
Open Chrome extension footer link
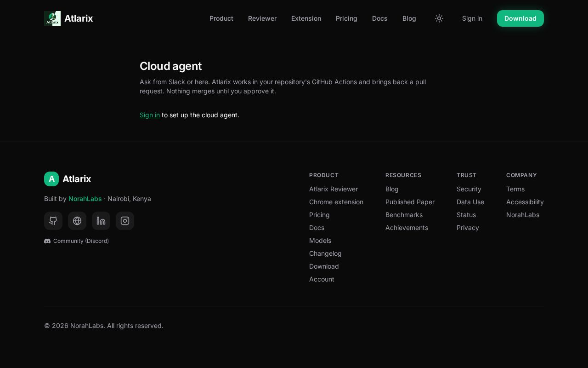coord(336,202)
